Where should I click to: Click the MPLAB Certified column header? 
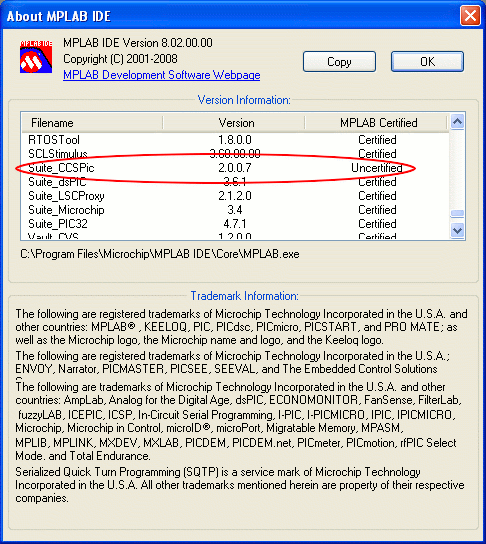tap(376, 123)
